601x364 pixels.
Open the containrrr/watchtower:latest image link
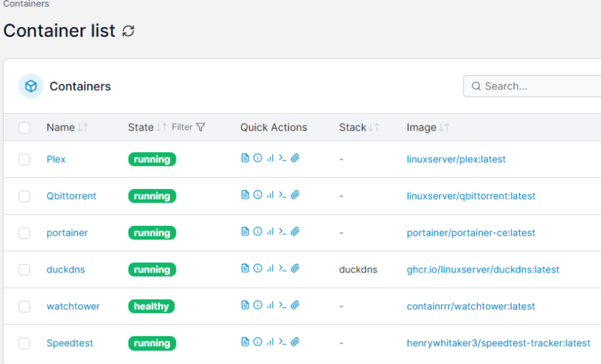pyautogui.click(x=471, y=306)
